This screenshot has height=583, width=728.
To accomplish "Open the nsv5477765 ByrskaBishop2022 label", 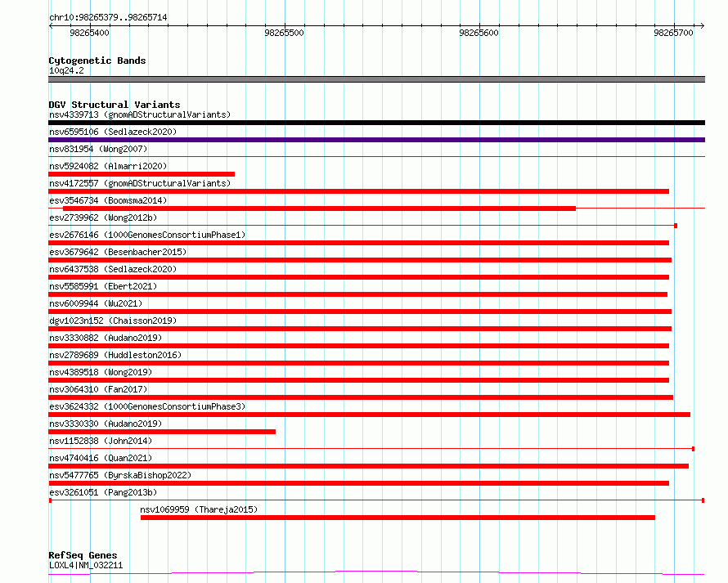I will click(x=120, y=475).
